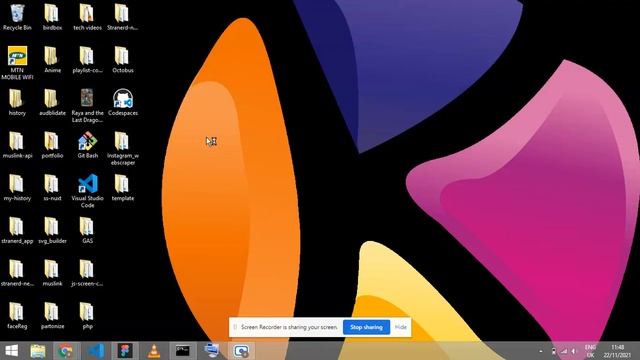Select the faceReg folder
This screenshot has height=360, width=640.
(x=17, y=316)
